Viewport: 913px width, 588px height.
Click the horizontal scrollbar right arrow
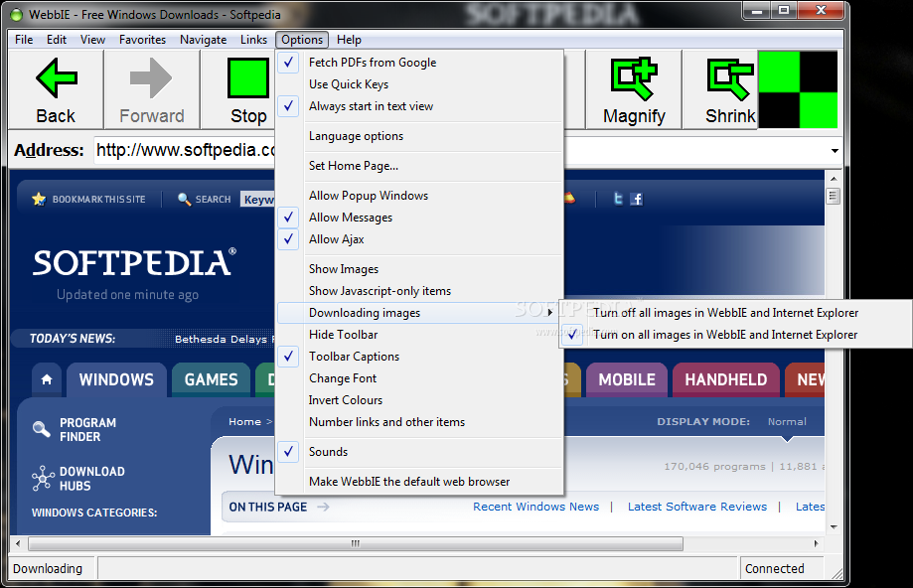(816, 543)
